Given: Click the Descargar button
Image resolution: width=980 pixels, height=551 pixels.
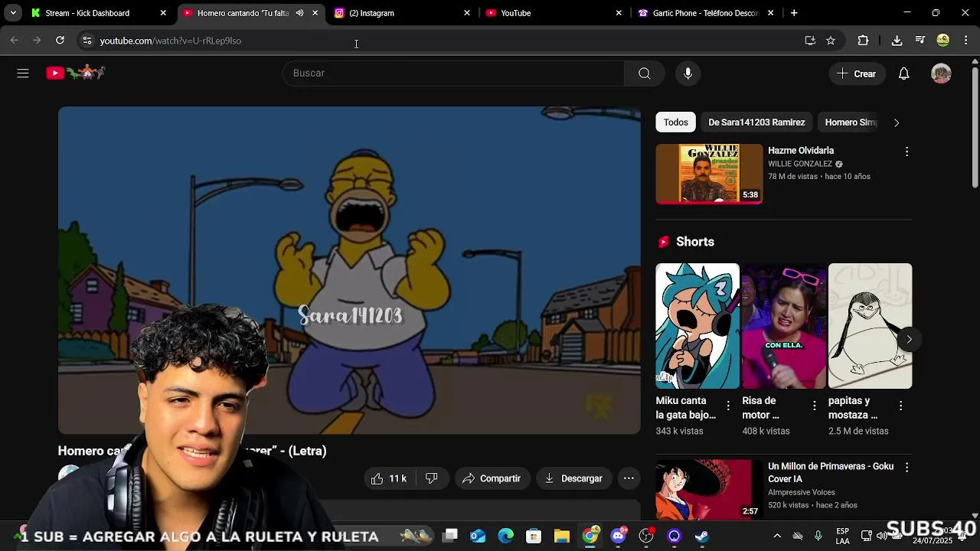Looking at the screenshot, I should click(573, 478).
